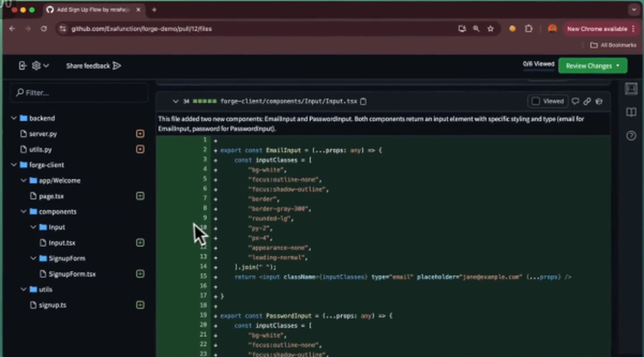The height and width of the screenshot is (357, 644).
Task: Toggle the file tree sidebar icon
Action: pyautogui.click(x=22, y=66)
